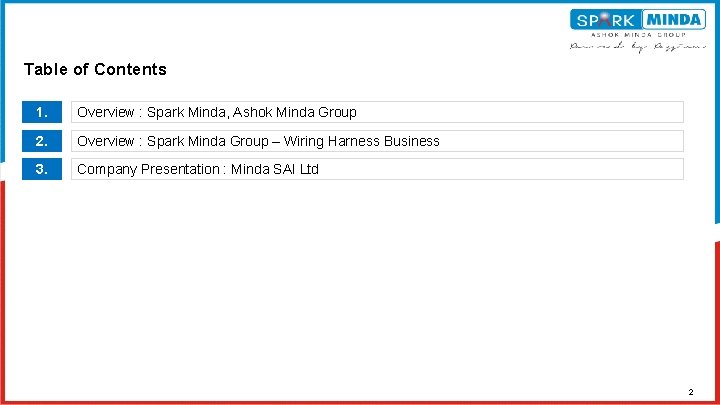
Task: Select the blue number 1. box
Action: coord(42,112)
